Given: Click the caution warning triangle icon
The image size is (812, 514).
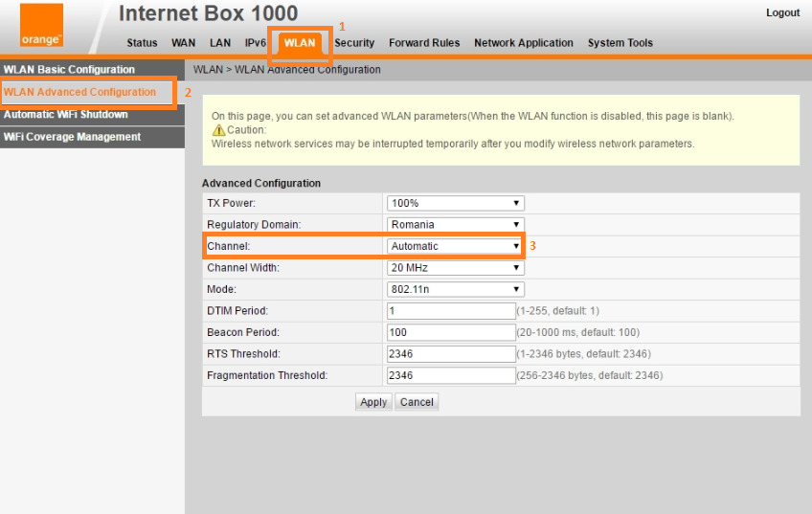Looking at the screenshot, I should pyautogui.click(x=218, y=130).
